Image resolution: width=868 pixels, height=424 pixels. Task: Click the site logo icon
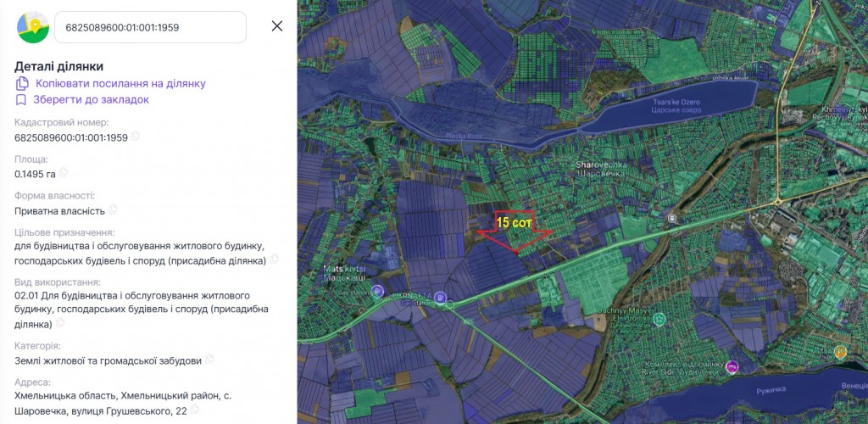coord(33,26)
